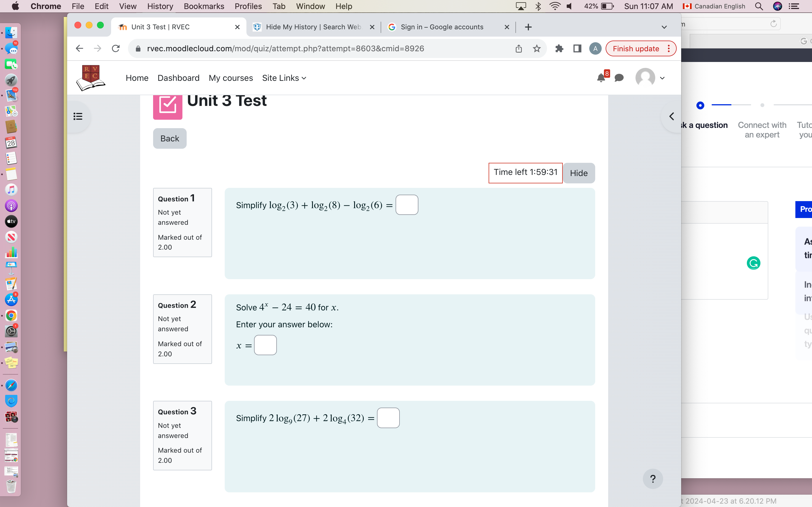812x507 pixels.
Task: Collapse the right block drawer chevron
Action: point(671,116)
